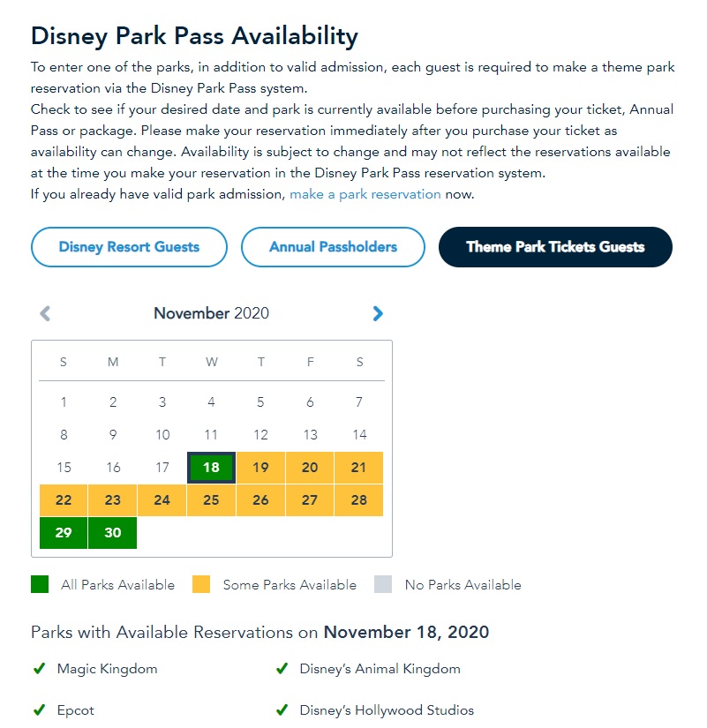Viewport: 707px width, 728px height.
Task: Click the yellow Some Parks Available swatch
Action: point(201,584)
